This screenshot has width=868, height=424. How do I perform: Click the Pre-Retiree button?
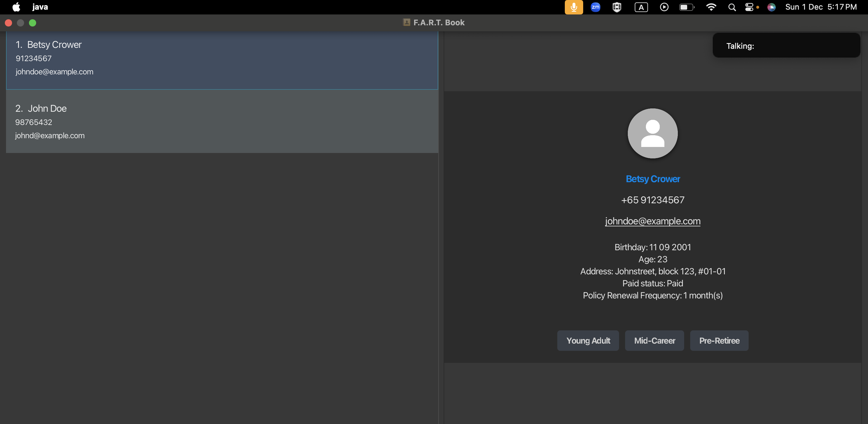(719, 341)
